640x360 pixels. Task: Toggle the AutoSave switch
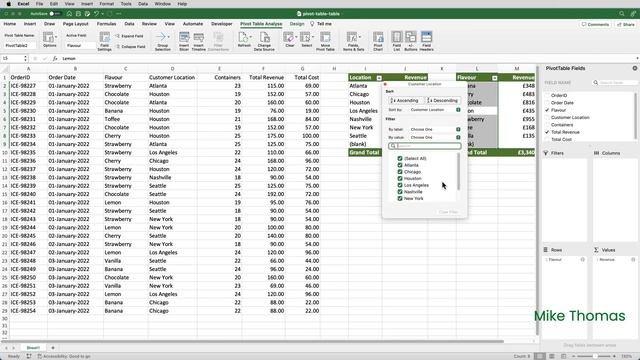(x=55, y=13)
